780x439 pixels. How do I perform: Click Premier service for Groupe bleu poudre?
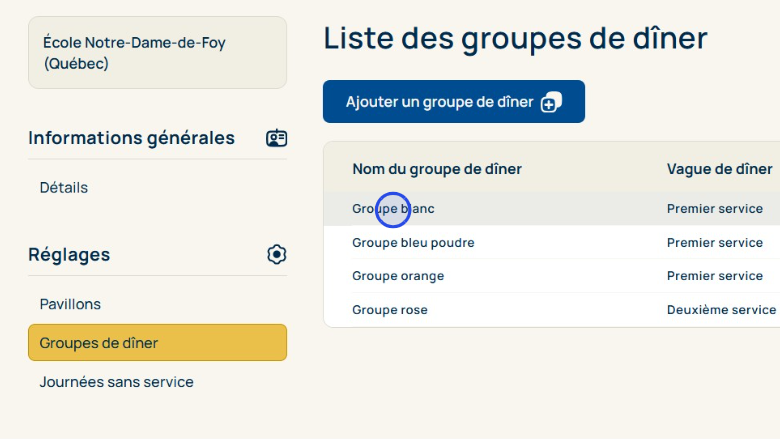tap(714, 243)
